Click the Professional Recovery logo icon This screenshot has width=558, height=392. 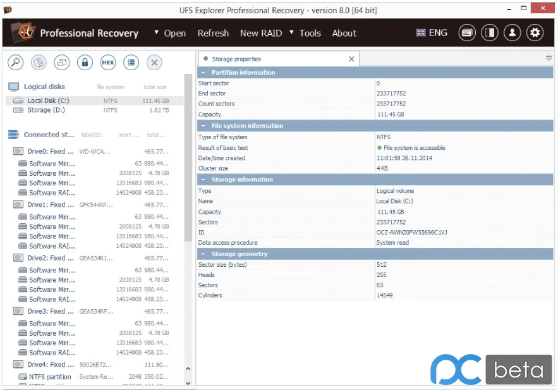[23, 32]
